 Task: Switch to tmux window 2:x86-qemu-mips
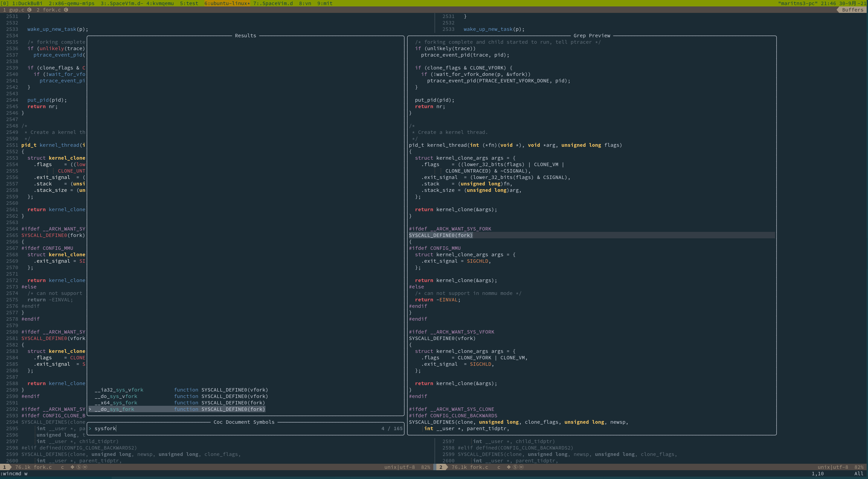[72, 3]
